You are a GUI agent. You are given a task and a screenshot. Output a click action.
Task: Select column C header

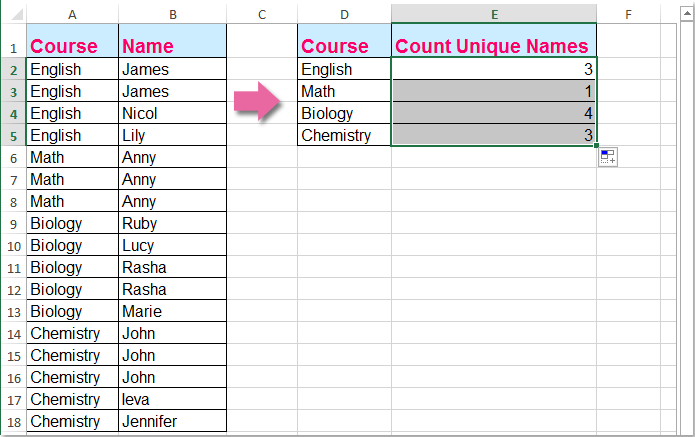pos(262,15)
